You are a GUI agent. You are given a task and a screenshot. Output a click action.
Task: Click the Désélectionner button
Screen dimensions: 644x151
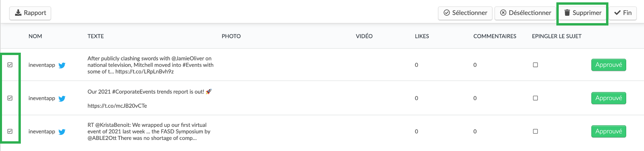(x=525, y=13)
